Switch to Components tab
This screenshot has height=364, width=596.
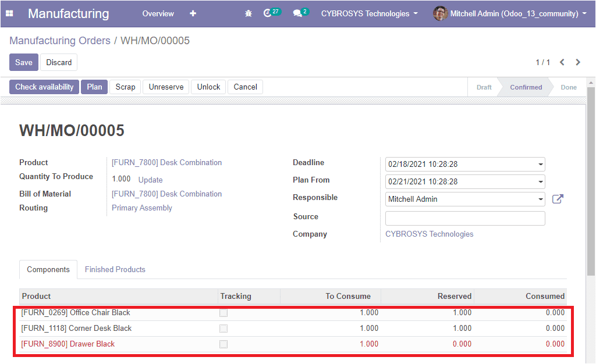click(x=48, y=269)
